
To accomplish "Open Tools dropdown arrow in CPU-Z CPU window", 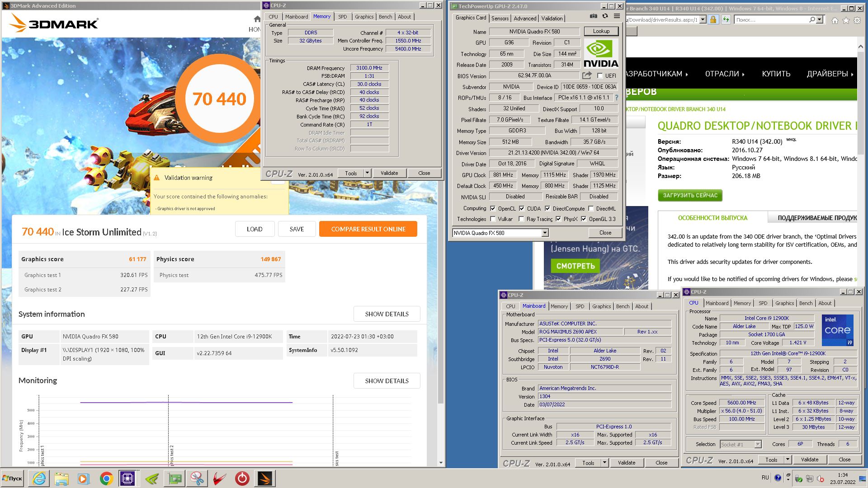I will [x=788, y=460].
